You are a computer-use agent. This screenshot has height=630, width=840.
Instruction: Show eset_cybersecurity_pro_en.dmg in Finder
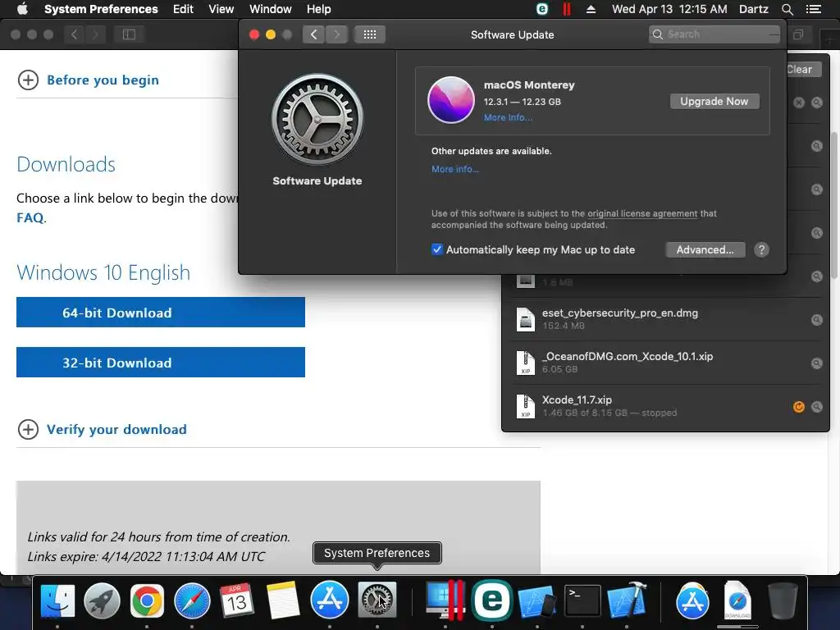point(816,320)
